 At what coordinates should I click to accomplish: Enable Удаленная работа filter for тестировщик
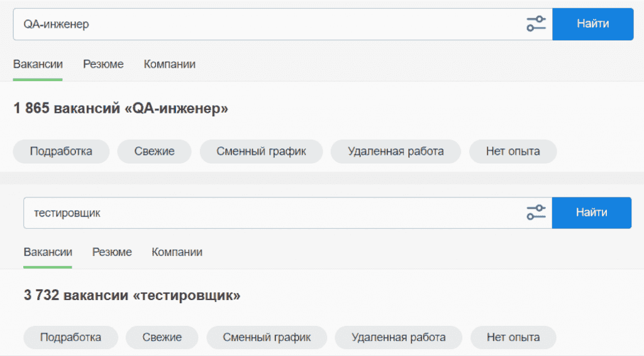[398, 338]
